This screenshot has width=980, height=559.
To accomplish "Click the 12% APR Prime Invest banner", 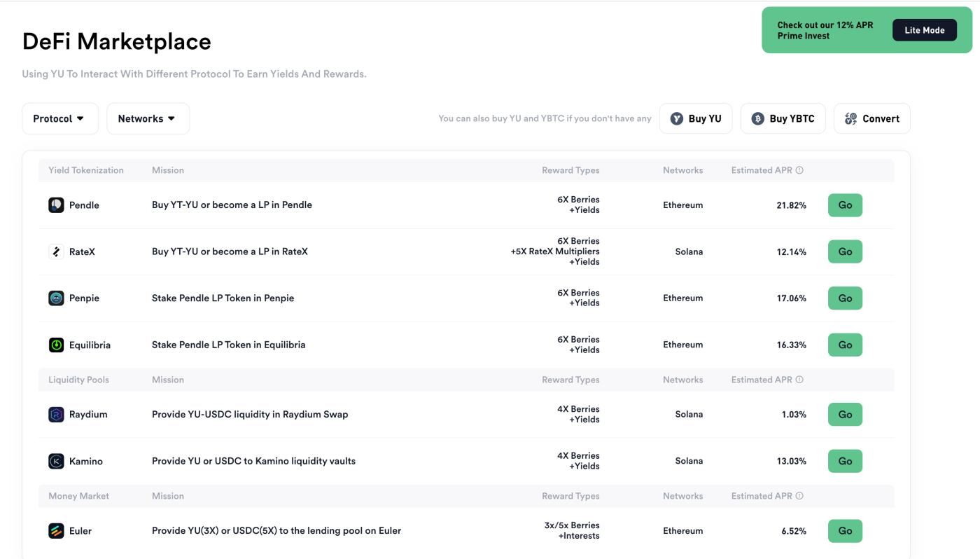I will point(825,30).
